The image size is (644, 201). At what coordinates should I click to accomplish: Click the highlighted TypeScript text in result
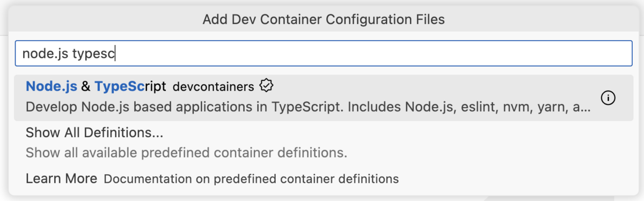(x=130, y=86)
